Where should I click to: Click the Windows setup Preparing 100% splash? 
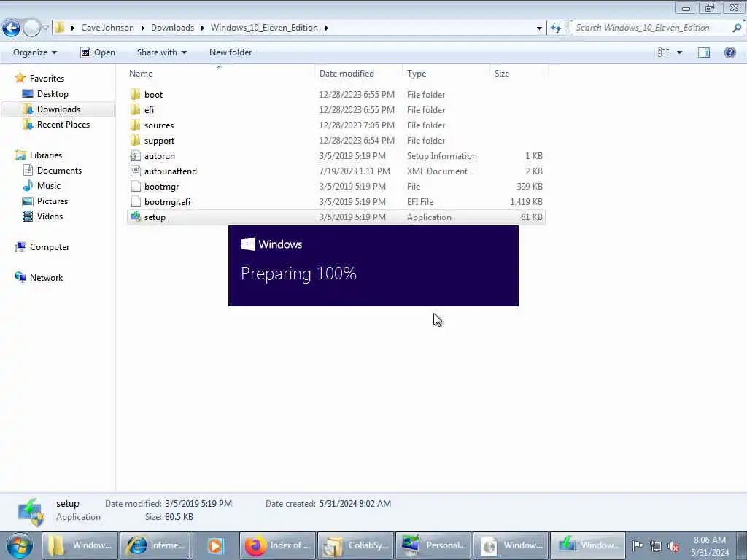pyautogui.click(x=373, y=265)
